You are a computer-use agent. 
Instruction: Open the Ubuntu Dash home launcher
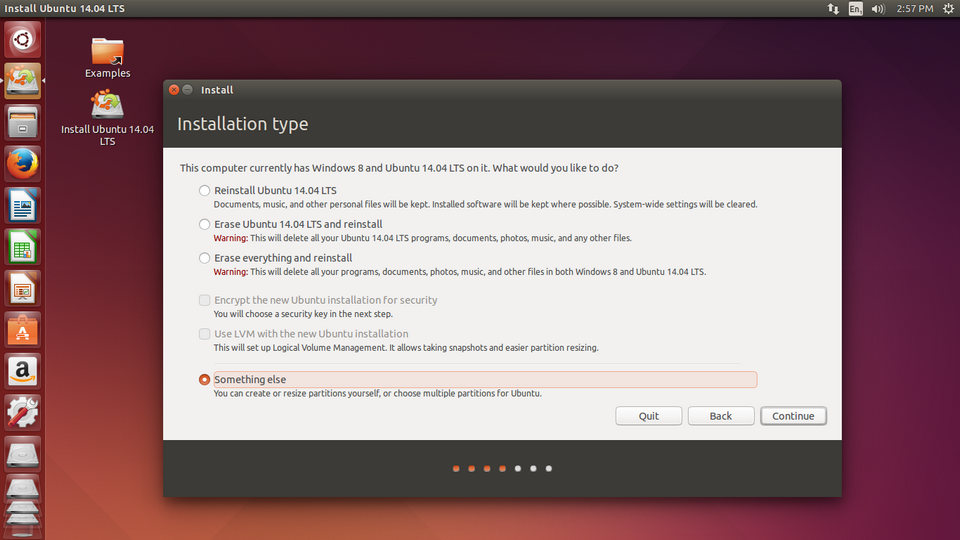[x=23, y=40]
